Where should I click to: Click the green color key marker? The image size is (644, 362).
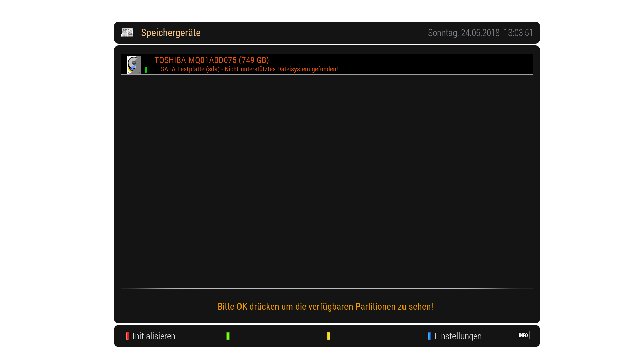coord(228,336)
